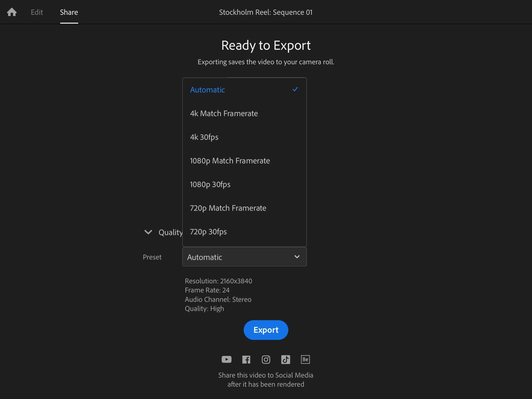The width and height of the screenshot is (532, 399).
Task: Switch to the Edit tab
Action: pyautogui.click(x=37, y=12)
